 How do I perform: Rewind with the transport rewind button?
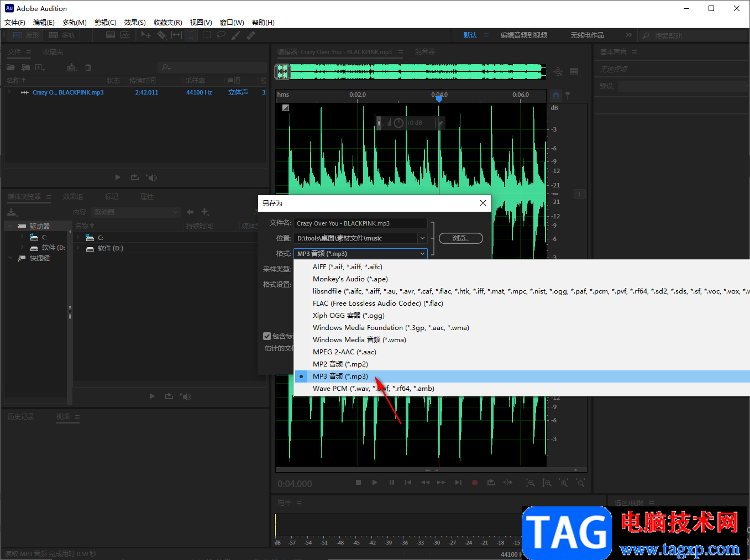425,483
